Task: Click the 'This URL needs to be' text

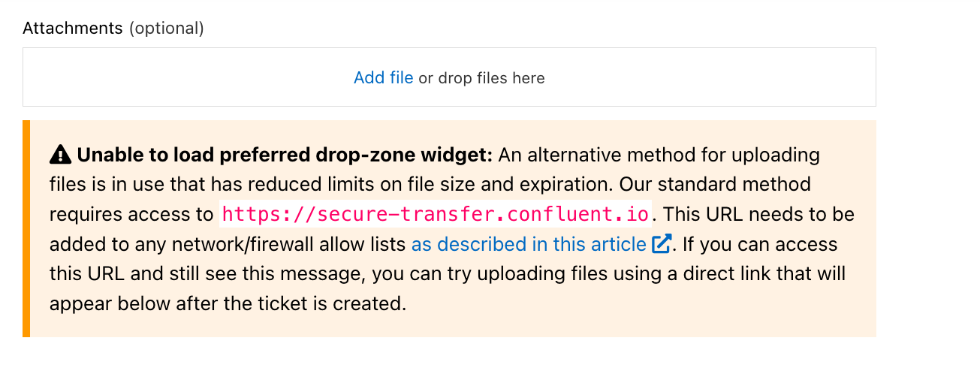Action: (x=759, y=214)
